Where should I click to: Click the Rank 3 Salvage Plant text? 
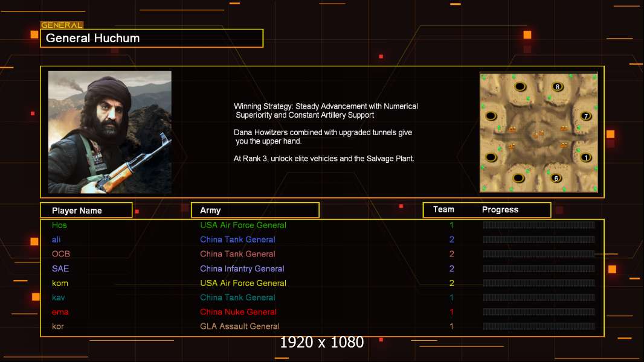click(324, 158)
